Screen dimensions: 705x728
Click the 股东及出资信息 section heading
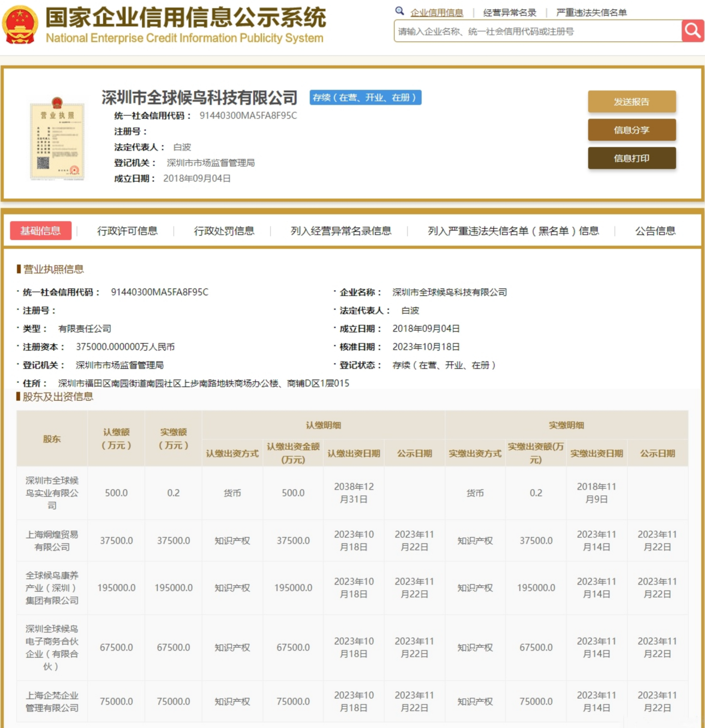pos(58,396)
